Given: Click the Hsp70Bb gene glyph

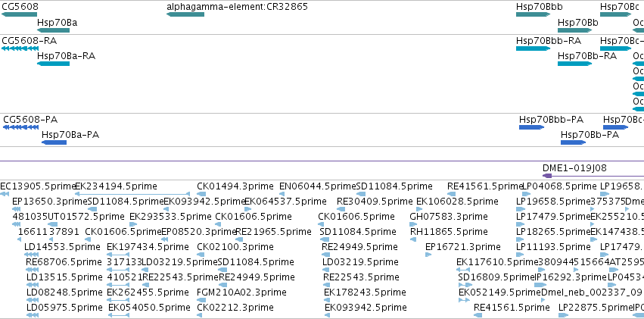Looking at the screenshot, I should pyautogui.click(x=574, y=30).
